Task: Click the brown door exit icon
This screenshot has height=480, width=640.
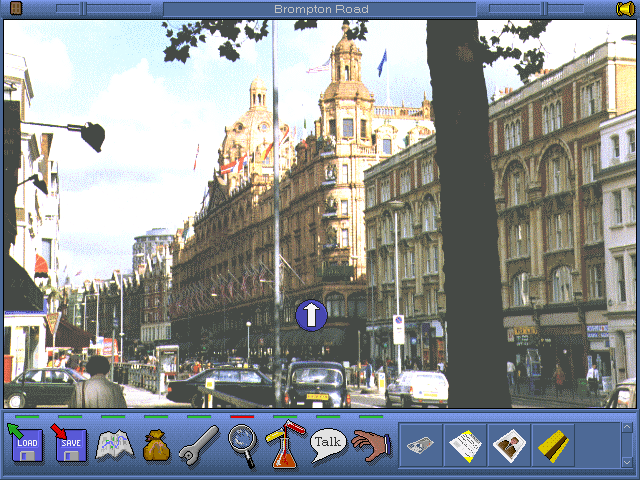Action: (x=12, y=9)
